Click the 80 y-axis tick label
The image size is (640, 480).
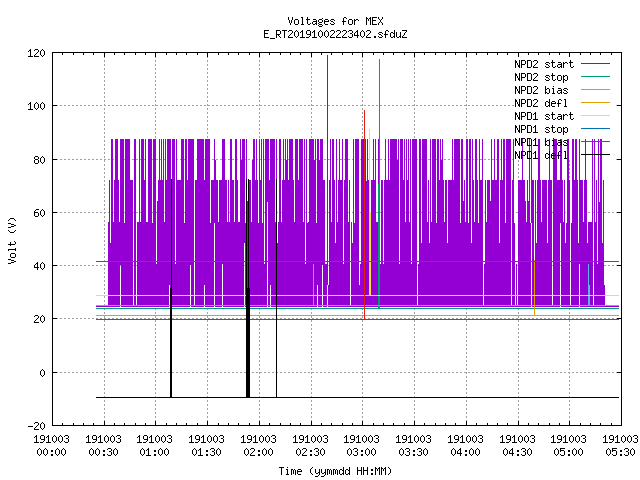[x=40, y=160]
